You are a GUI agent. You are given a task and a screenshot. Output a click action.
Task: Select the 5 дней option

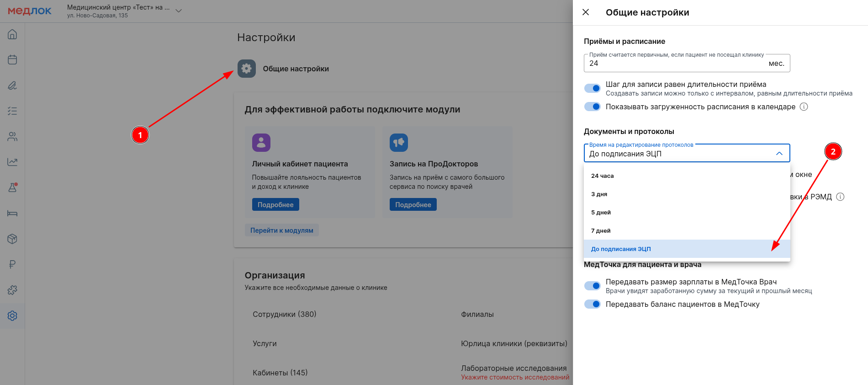[x=687, y=212]
